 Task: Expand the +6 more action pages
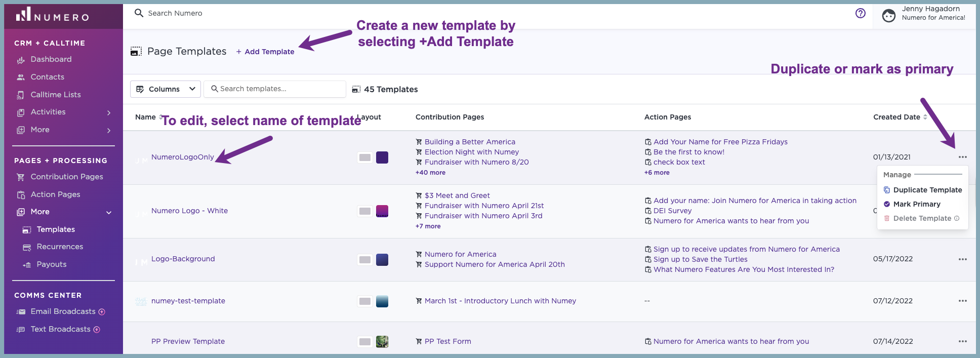[657, 173]
